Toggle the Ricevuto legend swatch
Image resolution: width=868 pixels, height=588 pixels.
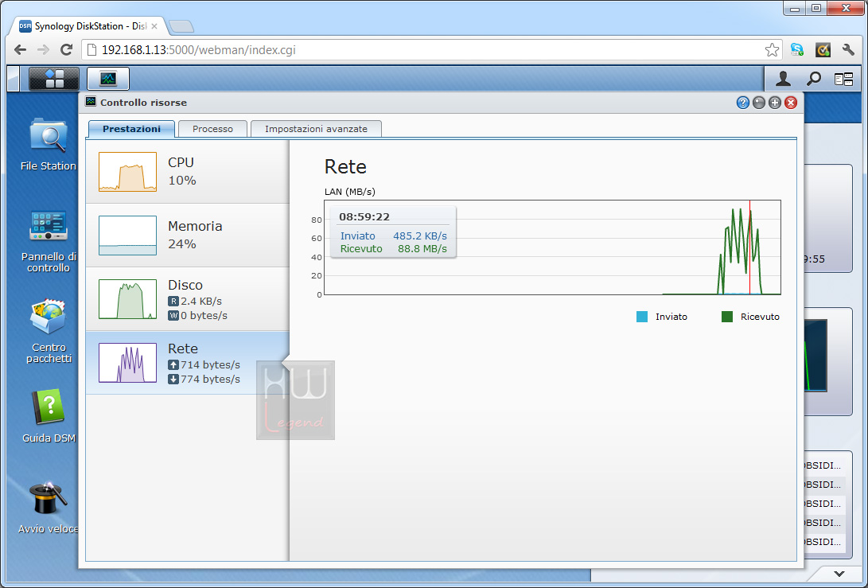coord(727,317)
